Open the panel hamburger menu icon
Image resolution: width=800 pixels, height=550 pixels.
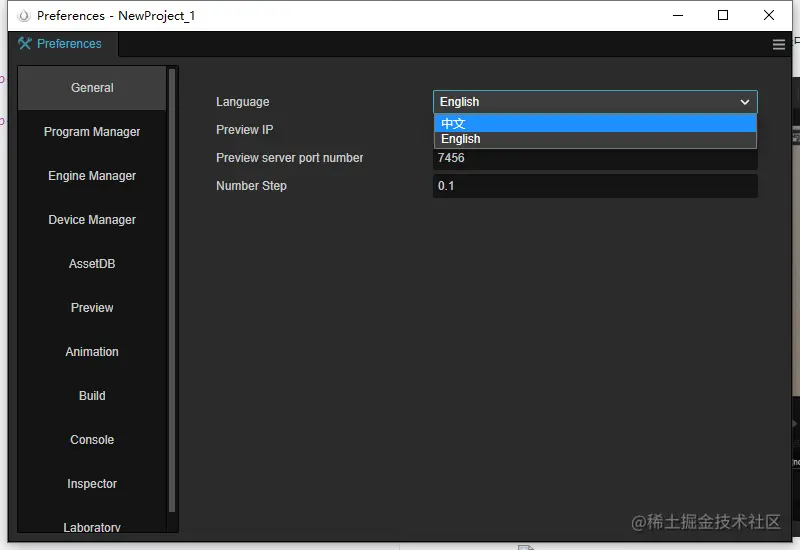(779, 44)
